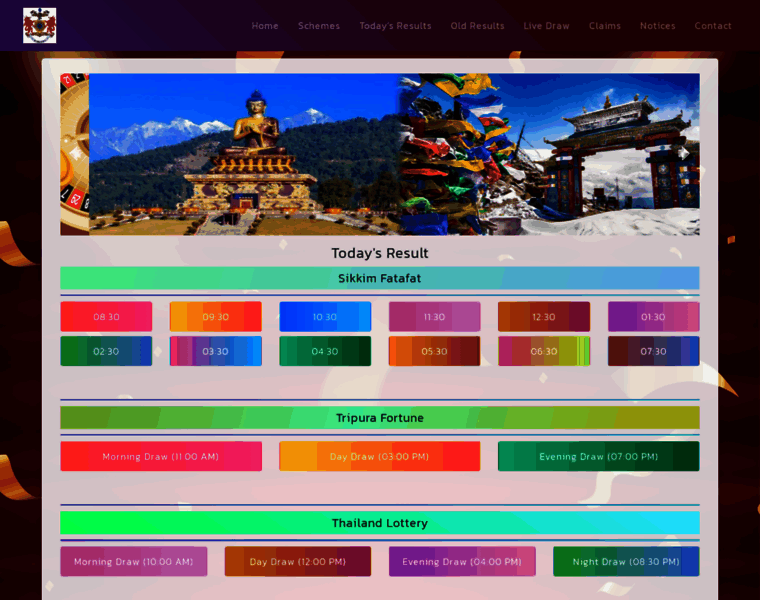Image resolution: width=760 pixels, height=600 pixels.
Task: Open the Contact menu item
Action: 713,26
